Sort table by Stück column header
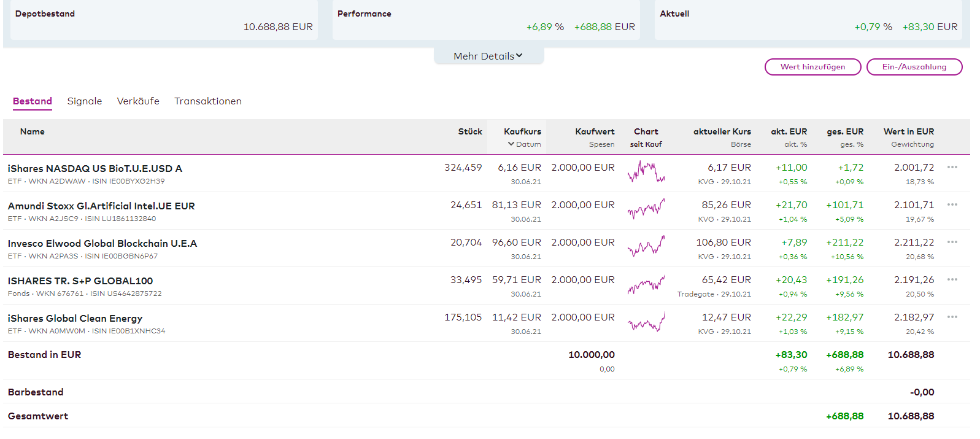 (470, 131)
